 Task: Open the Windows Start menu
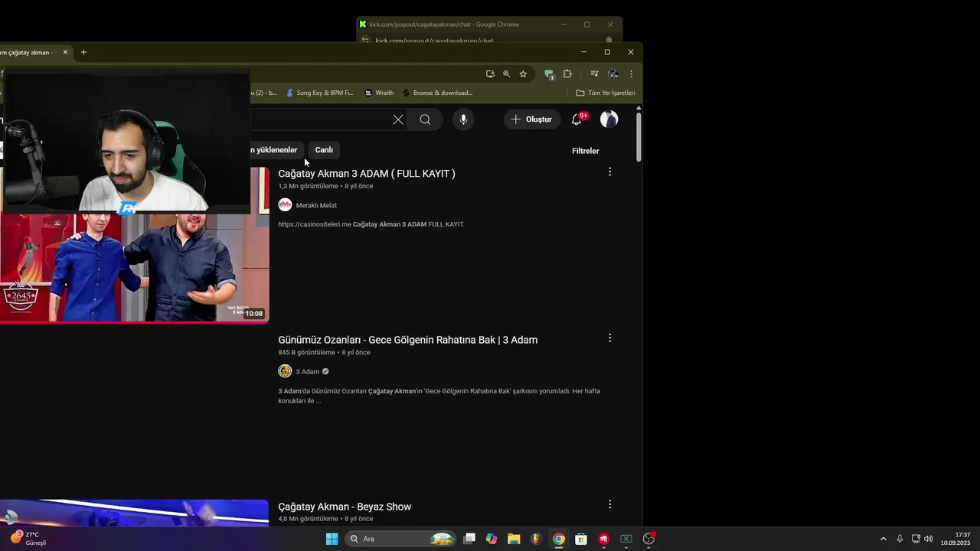tap(332, 539)
